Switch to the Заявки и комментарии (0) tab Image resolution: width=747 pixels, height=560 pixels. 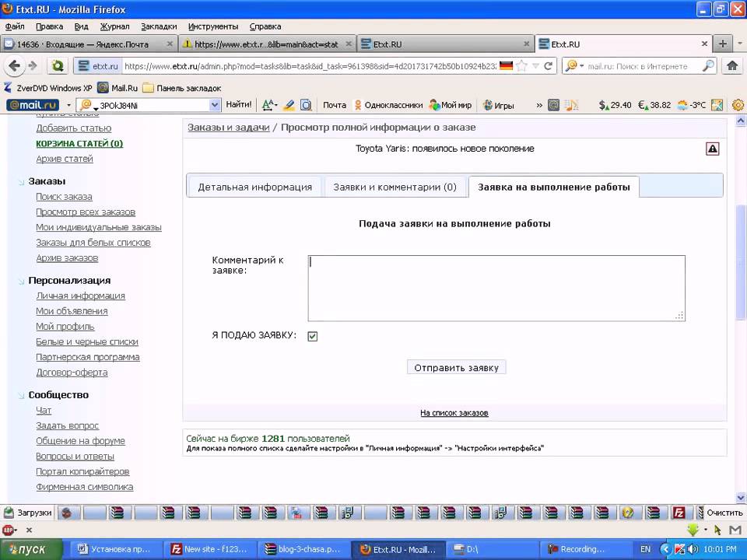pos(395,187)
